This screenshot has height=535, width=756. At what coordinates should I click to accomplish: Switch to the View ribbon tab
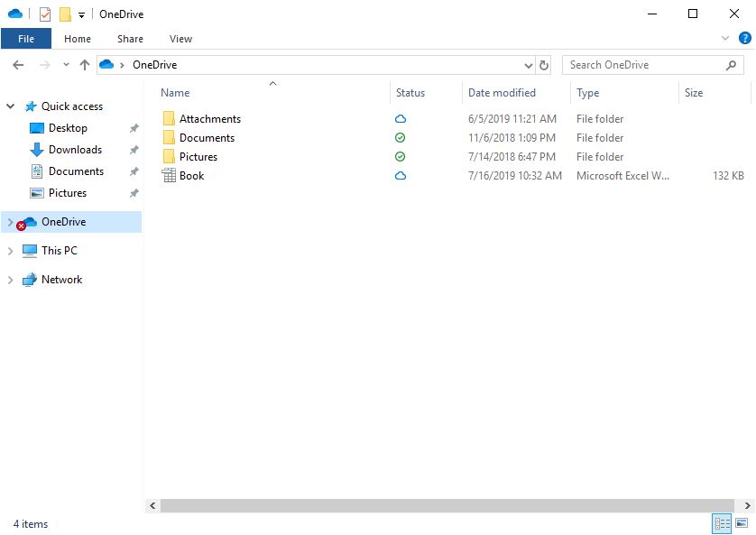180,39
